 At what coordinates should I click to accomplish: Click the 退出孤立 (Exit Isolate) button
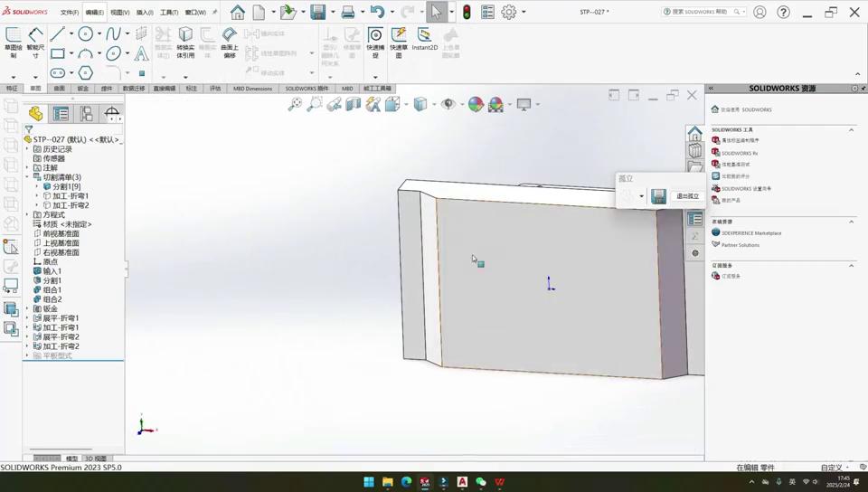click(688, 196)
